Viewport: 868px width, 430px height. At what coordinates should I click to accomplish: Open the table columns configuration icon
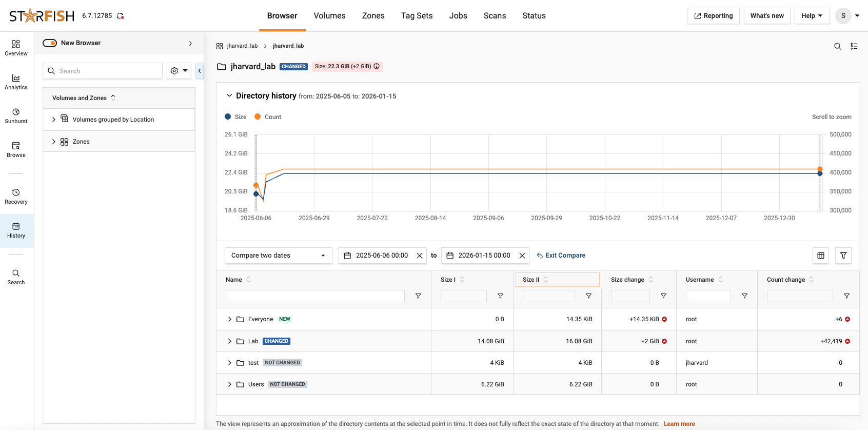click(x=821, y=256)
